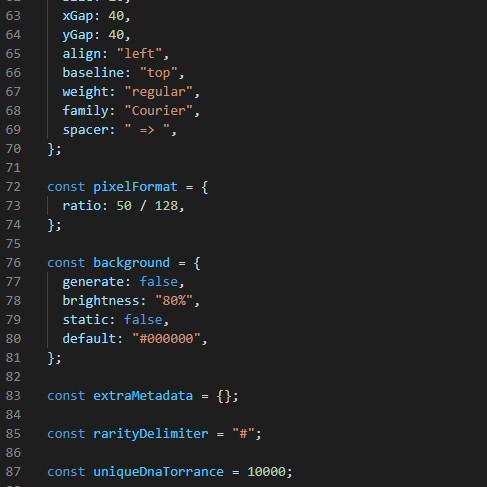Image resolution: width=487 pixels, height=487 pixels.
Task: Place cursor on yGap property
Action: [78, 35]
